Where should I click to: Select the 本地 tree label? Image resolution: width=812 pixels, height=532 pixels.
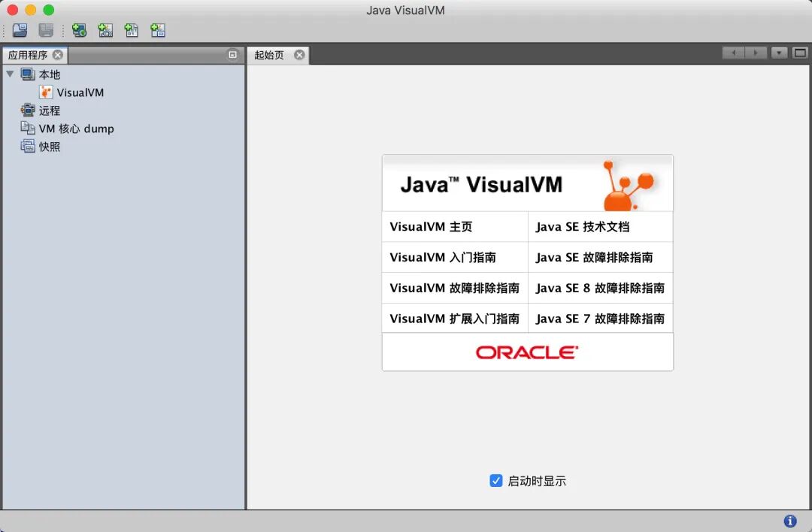tap(50, 74)
